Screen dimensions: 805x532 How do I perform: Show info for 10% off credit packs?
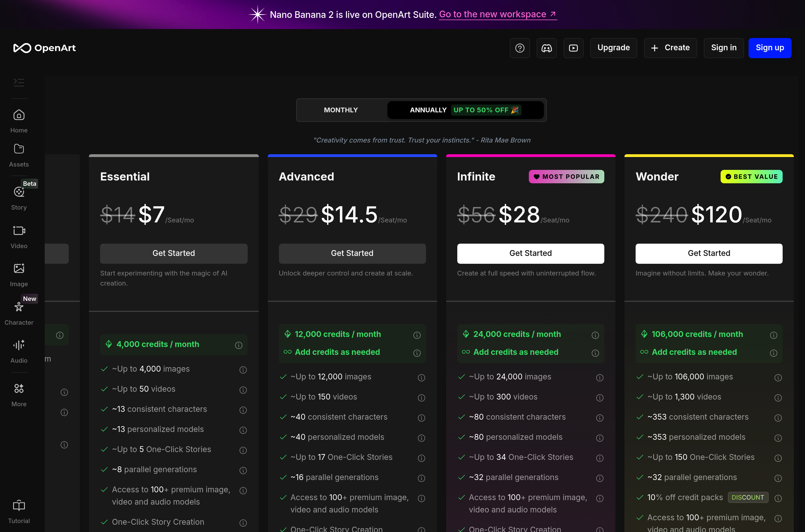pyautogui.click(x=778, y=498)
